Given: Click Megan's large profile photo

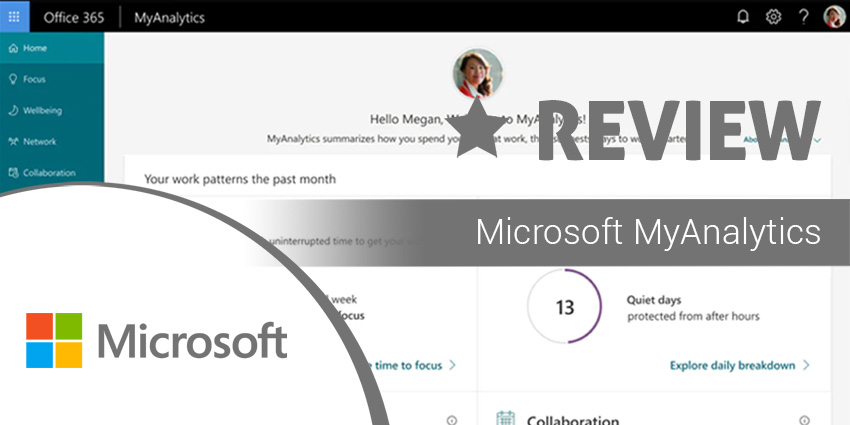Looking at the screenshot, I should [478, 73].
